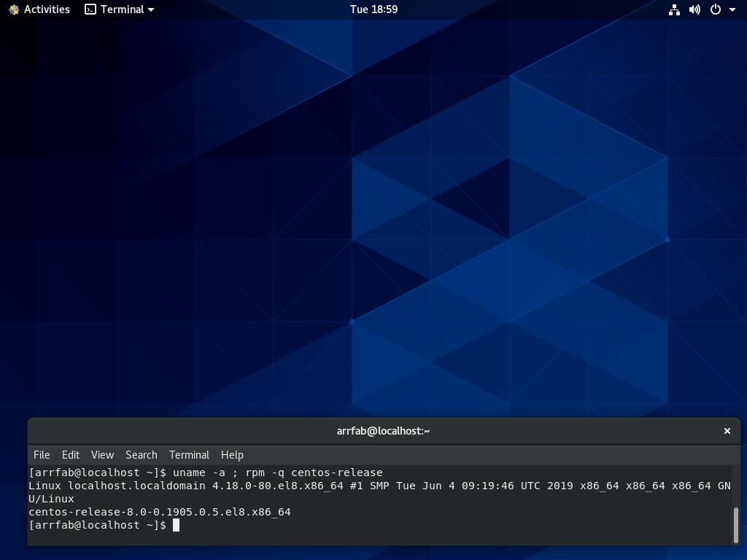Open the Activities overview
This screenshot has width=747, height=560.
coord(47,9)
